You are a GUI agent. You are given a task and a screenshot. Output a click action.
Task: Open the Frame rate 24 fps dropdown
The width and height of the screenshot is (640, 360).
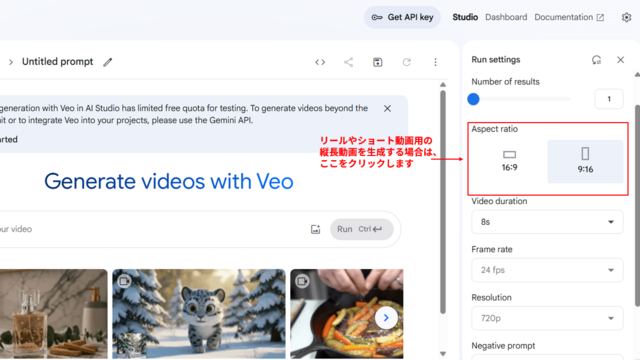click(547, 270)
